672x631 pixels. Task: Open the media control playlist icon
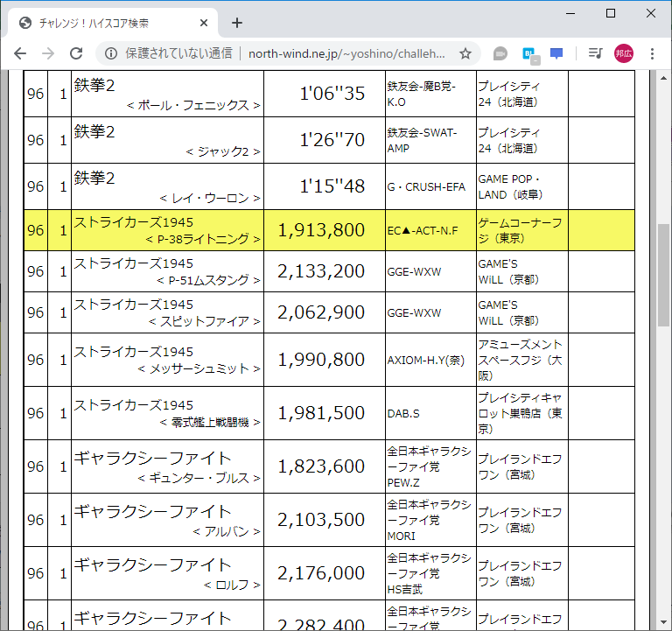point(595,53)
